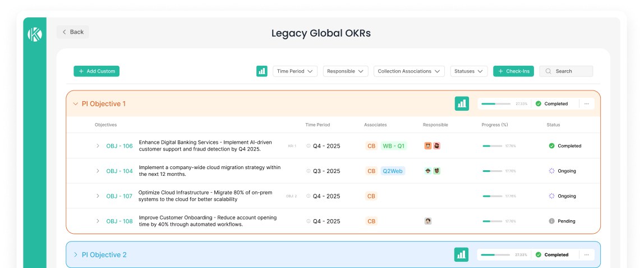Click the Search field

click(x=566, y=71)
